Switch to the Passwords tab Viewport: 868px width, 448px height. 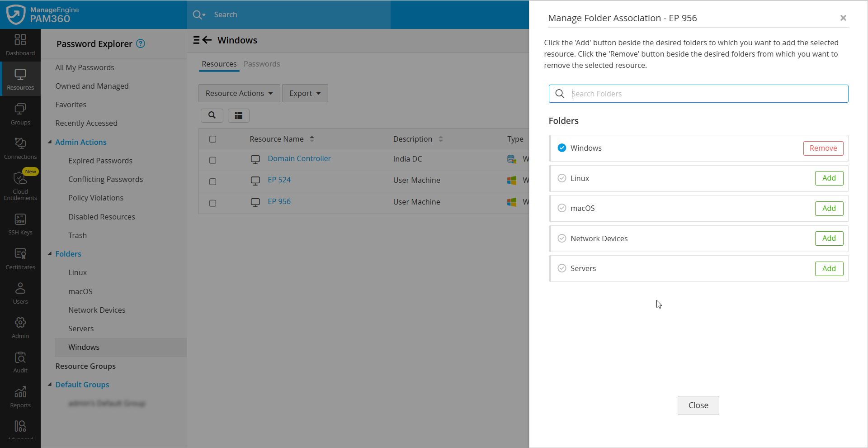[x=261, y=64]
